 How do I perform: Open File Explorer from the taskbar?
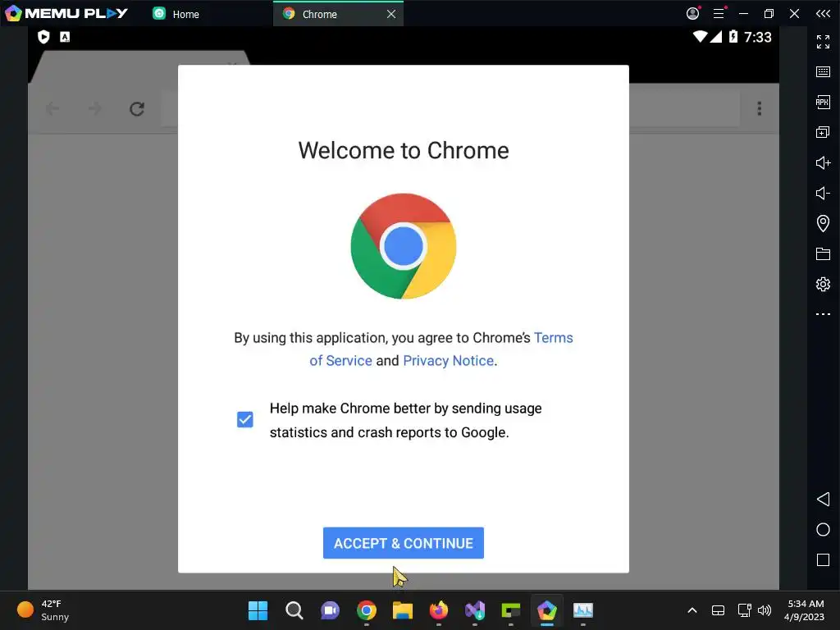[x=402, y=610]
